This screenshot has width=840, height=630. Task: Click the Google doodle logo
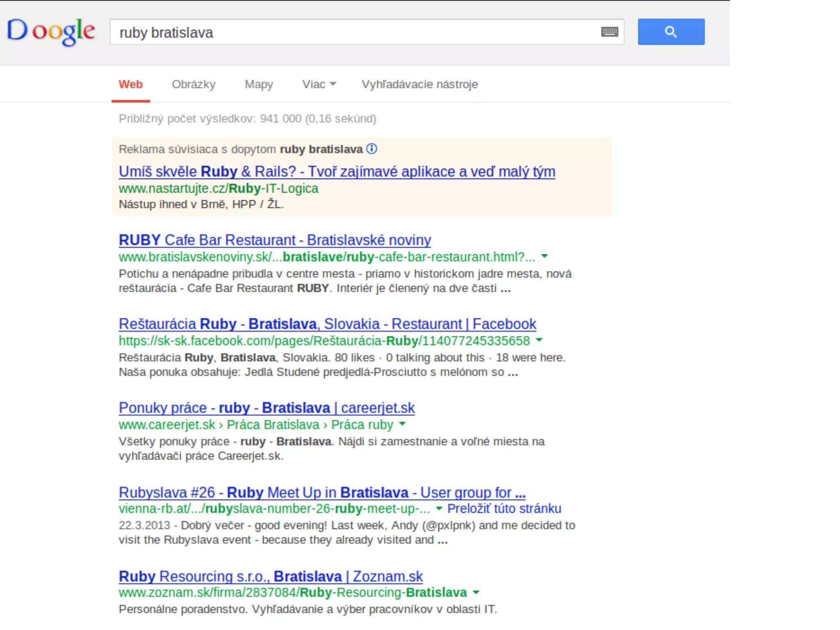click(x=51, y=32)
